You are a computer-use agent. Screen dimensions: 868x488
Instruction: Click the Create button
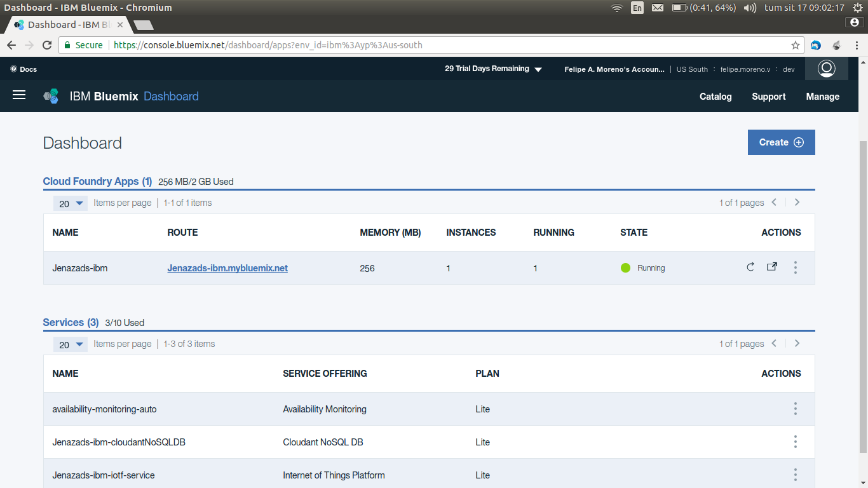781,142
